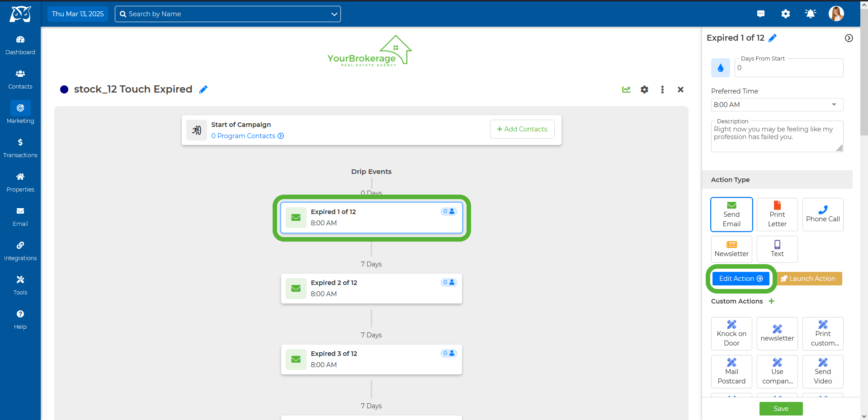Select the Expired 3 of 12 event card
Screen dimensions: 868x420
coord(372,359)
